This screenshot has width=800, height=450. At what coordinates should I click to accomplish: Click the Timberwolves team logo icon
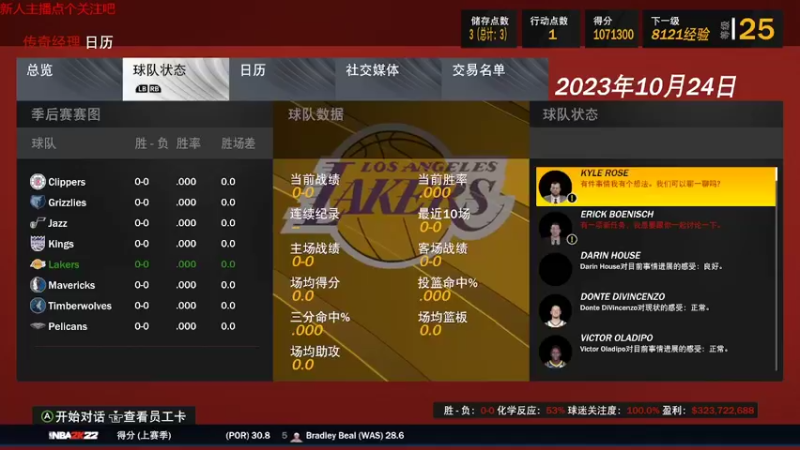(37, 306)
